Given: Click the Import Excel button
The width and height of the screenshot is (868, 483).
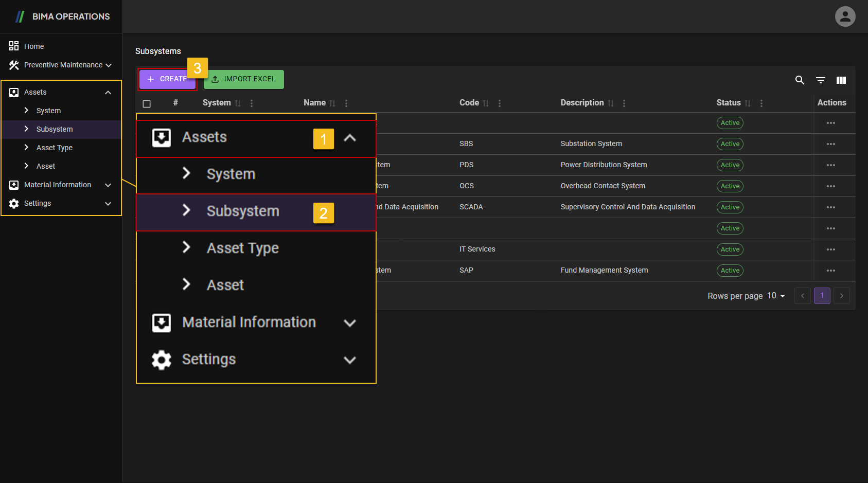Looking at the screenshot, I should point(244,79).
